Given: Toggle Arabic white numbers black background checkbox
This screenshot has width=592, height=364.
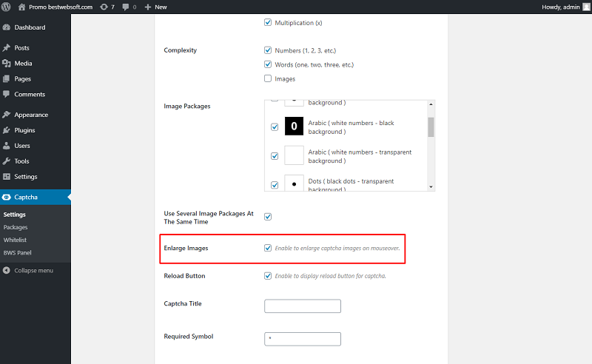Looking at the screenshot, I should click(275, 127).
